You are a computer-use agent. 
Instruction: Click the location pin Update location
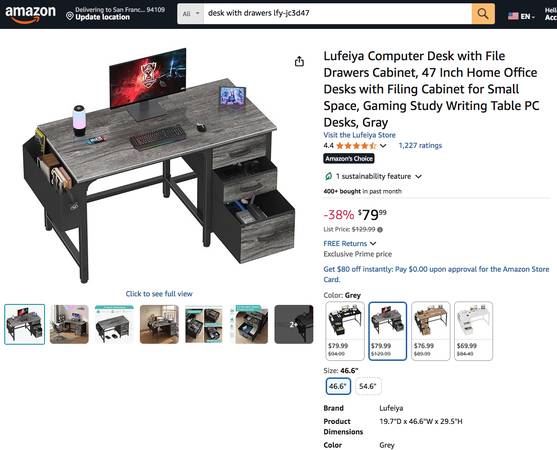coord(70,16)
